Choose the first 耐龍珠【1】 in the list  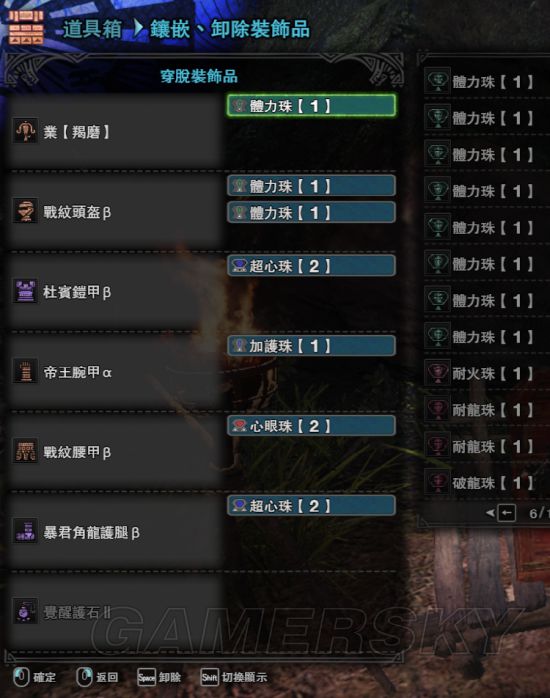coord(487,410)
